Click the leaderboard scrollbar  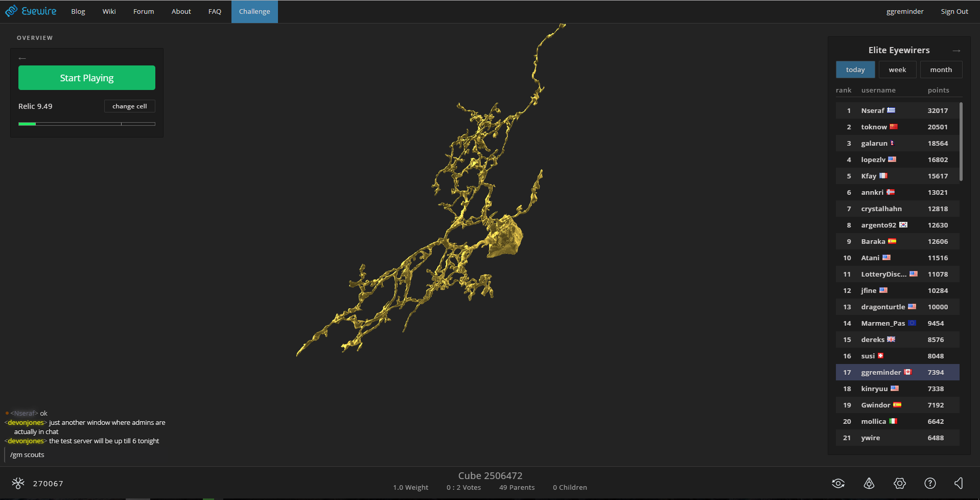point(961,142)
